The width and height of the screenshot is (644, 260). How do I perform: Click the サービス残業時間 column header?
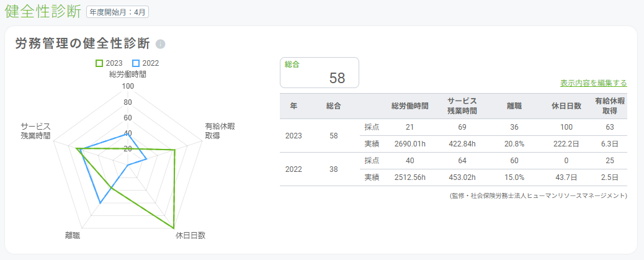[x=462, y=106]
